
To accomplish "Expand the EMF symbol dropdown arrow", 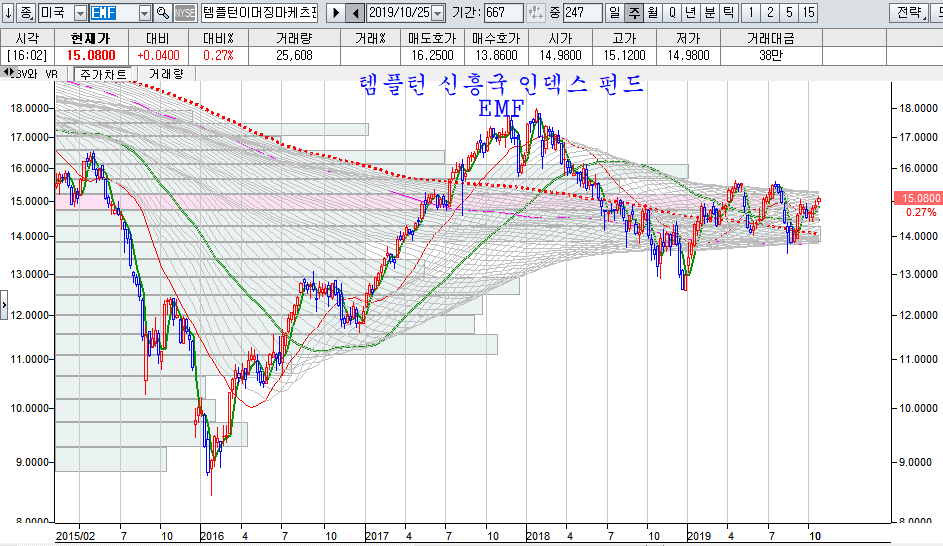I will (145, 13).
